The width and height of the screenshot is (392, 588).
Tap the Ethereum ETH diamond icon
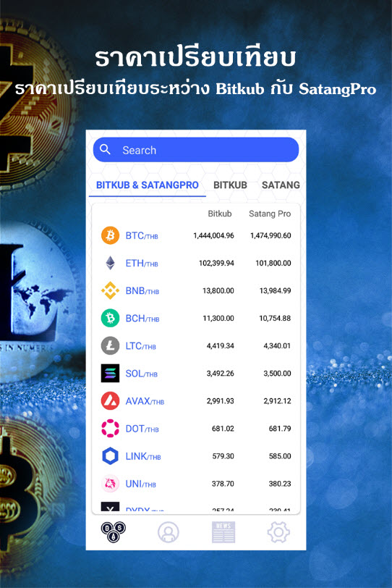pyautogui.click(x=110, y=263)
